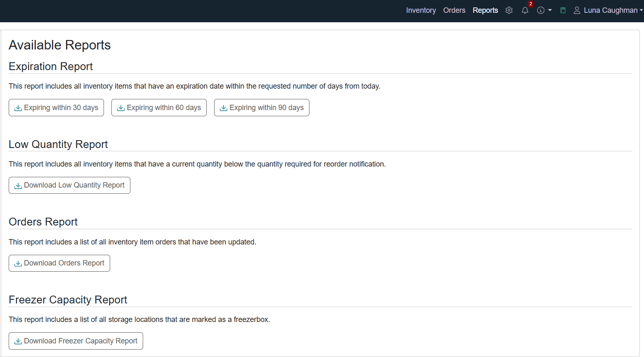
Task: Click download icon on 60 days button
Action: pyautogui.click(x=121, y=108)
